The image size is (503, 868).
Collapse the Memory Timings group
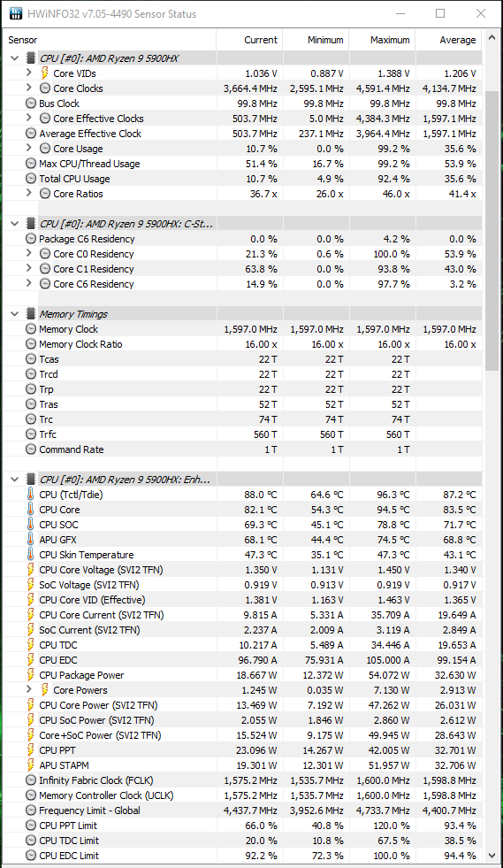coord(15,314)
